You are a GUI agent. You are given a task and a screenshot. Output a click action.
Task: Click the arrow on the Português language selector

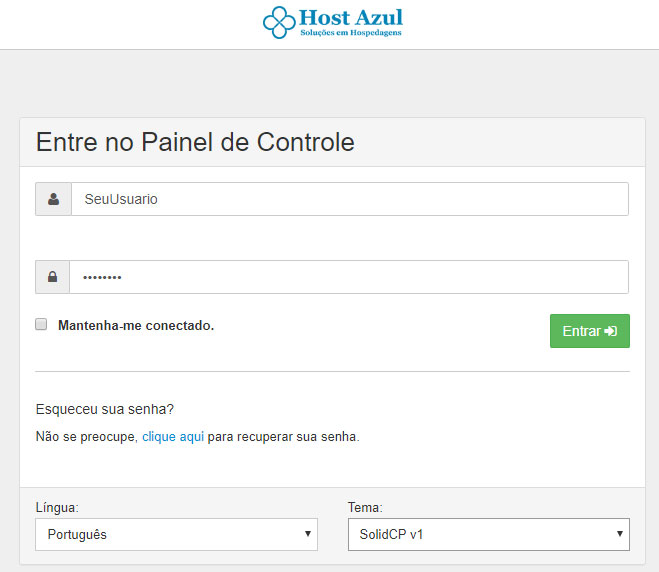coord(308,534)
